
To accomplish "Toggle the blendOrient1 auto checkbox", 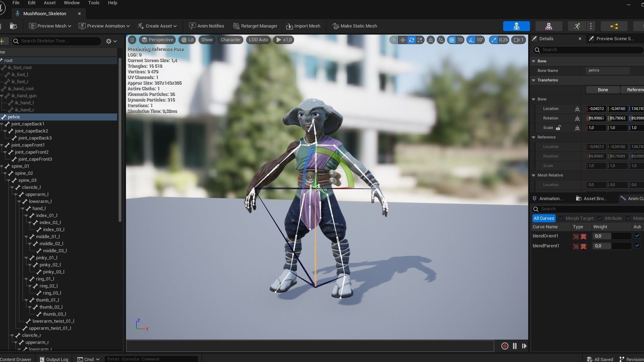I will click(637, 236).
